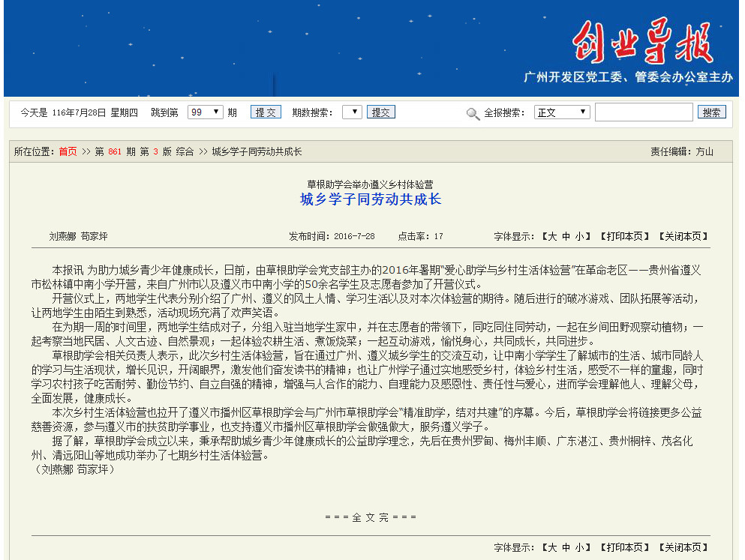Click top 关闭本页 link
This screenshot has height=560, width=745.
coord(683,236)
